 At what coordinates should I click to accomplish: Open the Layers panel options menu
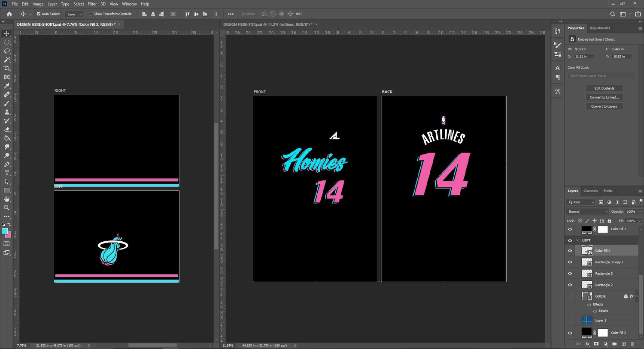pos(640,191)
